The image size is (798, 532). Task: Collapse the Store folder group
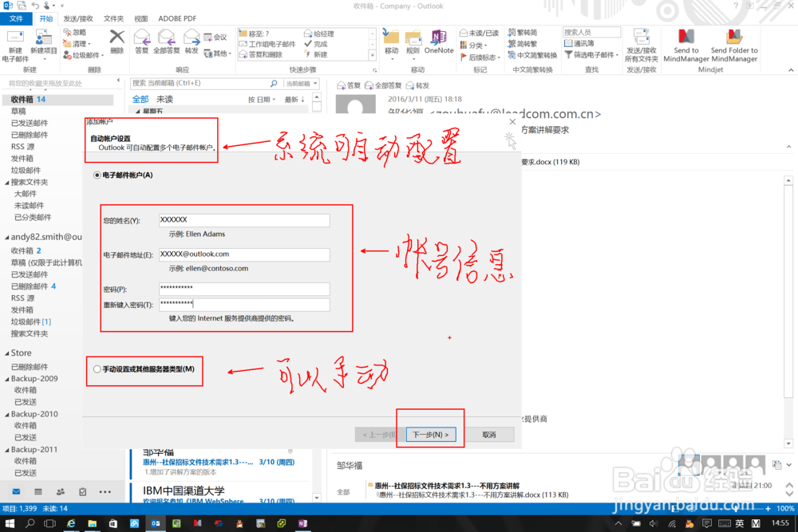coord(7,353)
